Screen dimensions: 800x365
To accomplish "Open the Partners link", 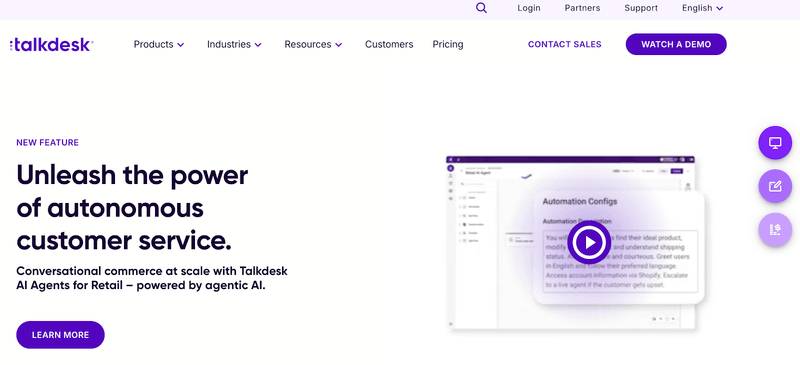I will [582, 8].
